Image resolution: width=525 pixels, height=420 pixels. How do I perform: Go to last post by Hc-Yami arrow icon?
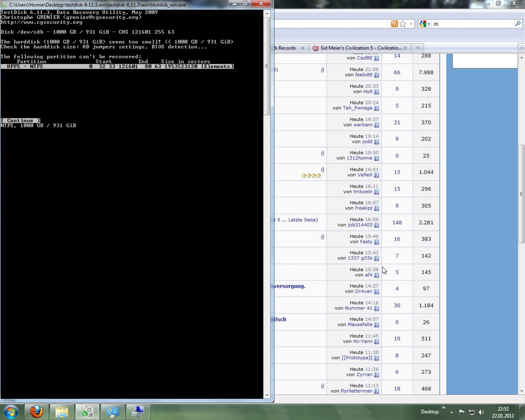[x=376, y=342]
